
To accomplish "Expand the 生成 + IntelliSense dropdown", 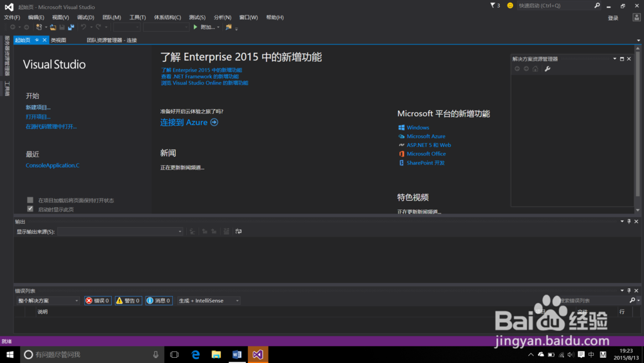I will click(237, 300).
